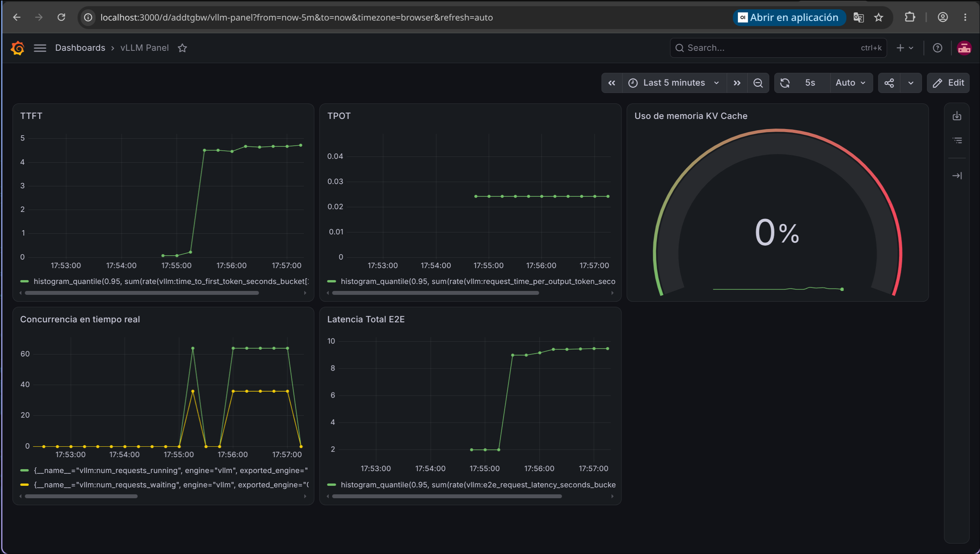The width and height of the screenshot is (980, 554).
Task: Click the TTFT panel title
Action: (x=31, y=116)
